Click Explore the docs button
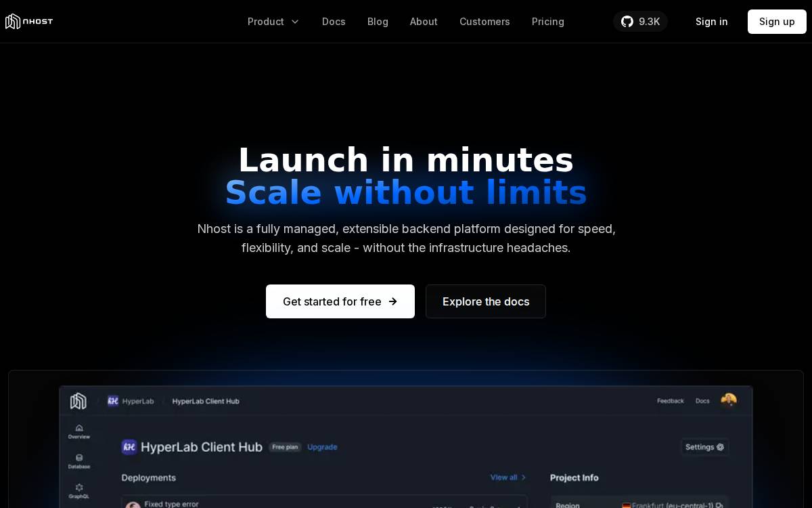 (x=486, y=301)
